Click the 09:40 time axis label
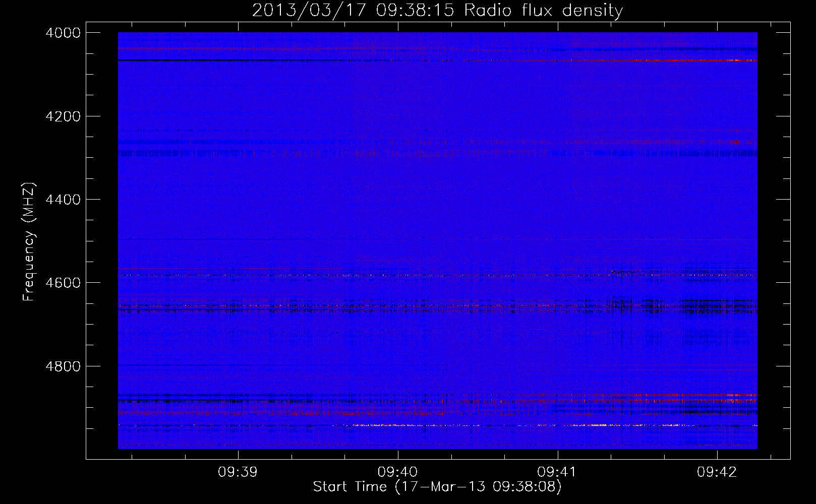Screen dimensions: 816x504 coord(397,472)
